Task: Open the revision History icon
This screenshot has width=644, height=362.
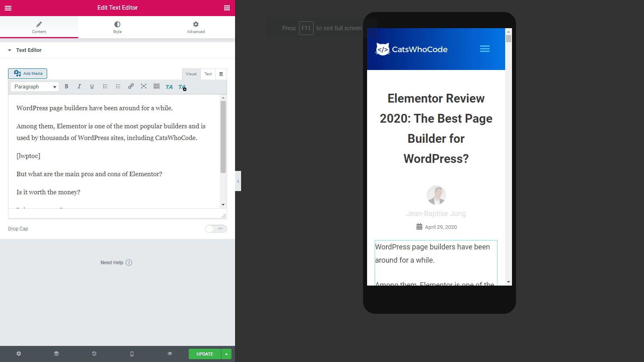Action: [x=94, y=354]
